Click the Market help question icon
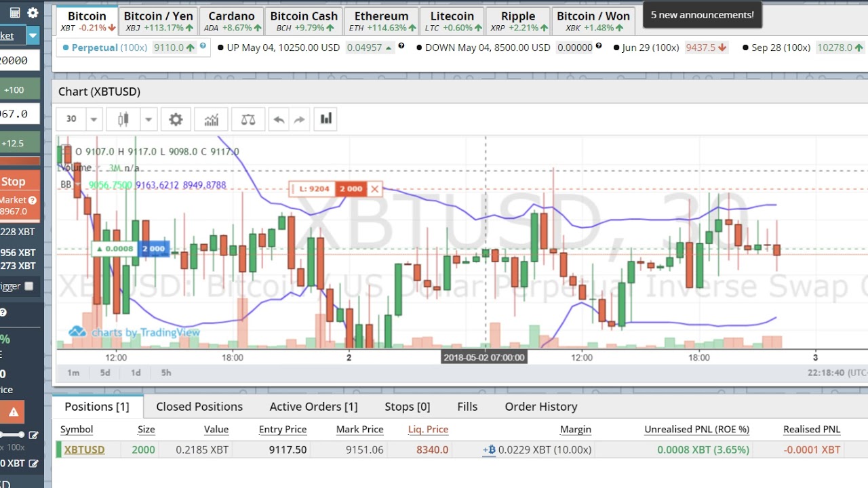This screenshot has width=868, height=488. [33, 200]
